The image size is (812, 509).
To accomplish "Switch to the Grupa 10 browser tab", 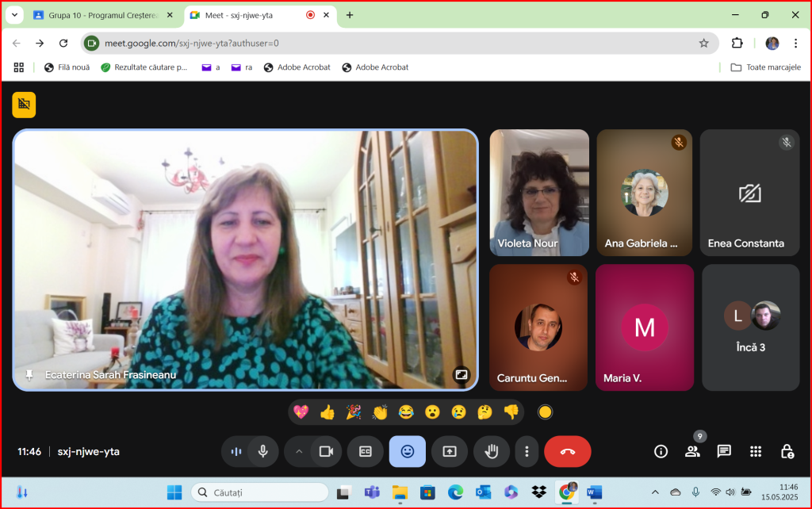I will [x=103, y=15].
